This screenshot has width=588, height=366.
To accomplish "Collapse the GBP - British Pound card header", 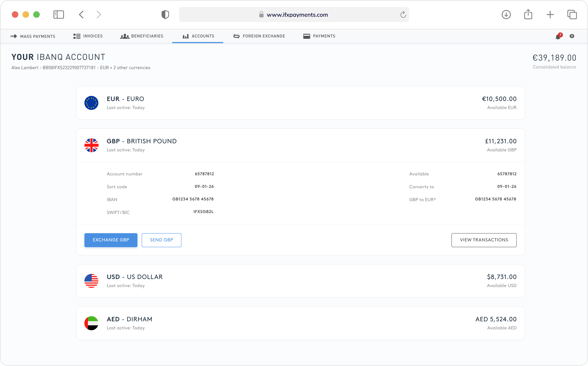I will point(300,145).
